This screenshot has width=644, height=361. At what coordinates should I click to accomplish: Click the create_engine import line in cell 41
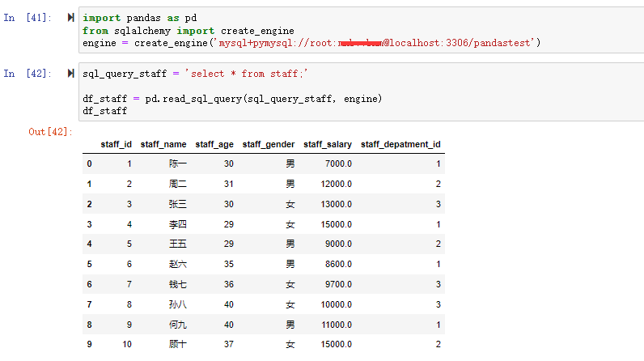(189, 31)
